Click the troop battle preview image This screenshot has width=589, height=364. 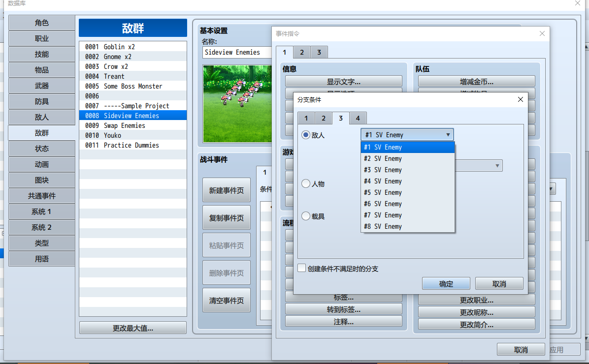pyautogui.click(x=237, y=104)
